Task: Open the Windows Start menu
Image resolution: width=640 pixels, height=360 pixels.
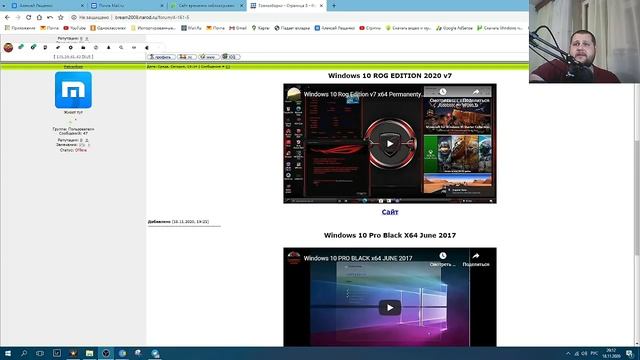Action: 7,353
